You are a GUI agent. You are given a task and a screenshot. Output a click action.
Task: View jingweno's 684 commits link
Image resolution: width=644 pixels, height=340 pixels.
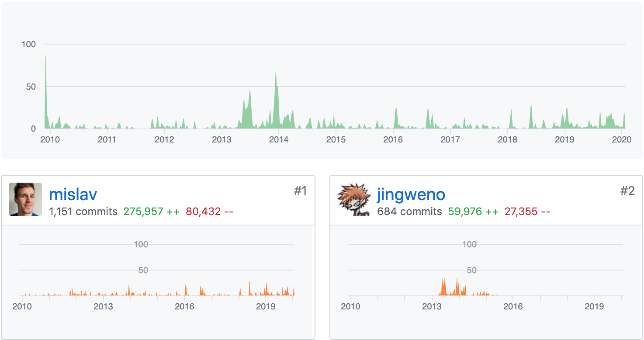409,212
